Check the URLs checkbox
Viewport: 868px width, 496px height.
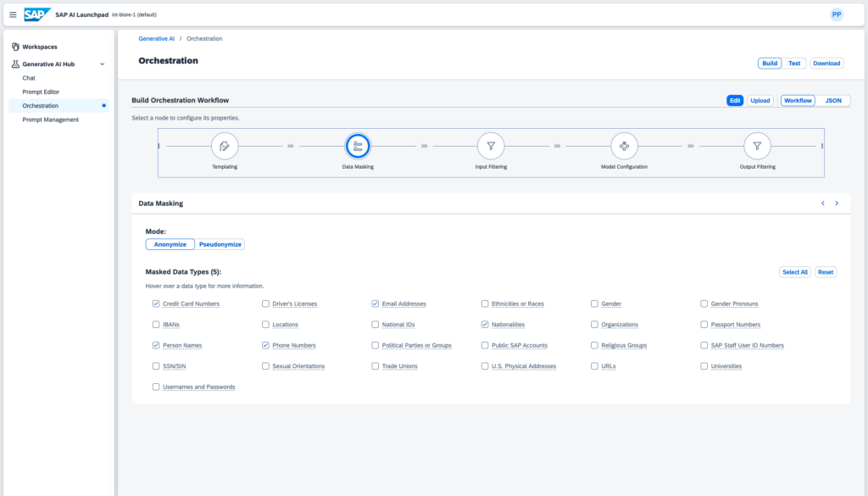coord(594,366)
